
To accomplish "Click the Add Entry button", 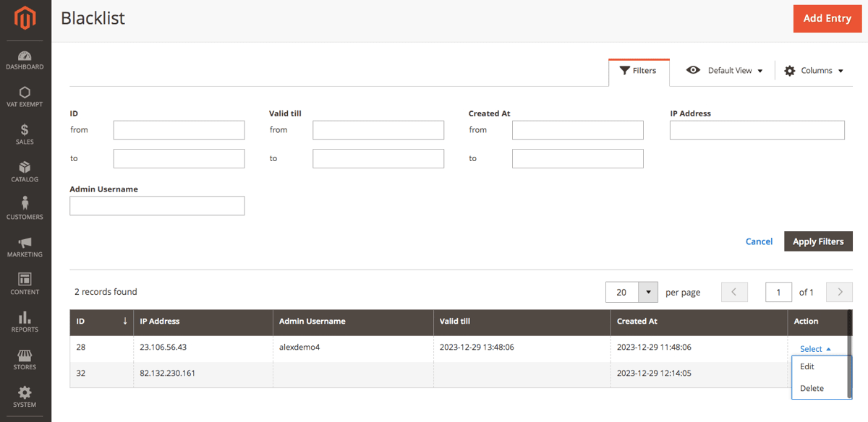I will click(x=827, y=19).
